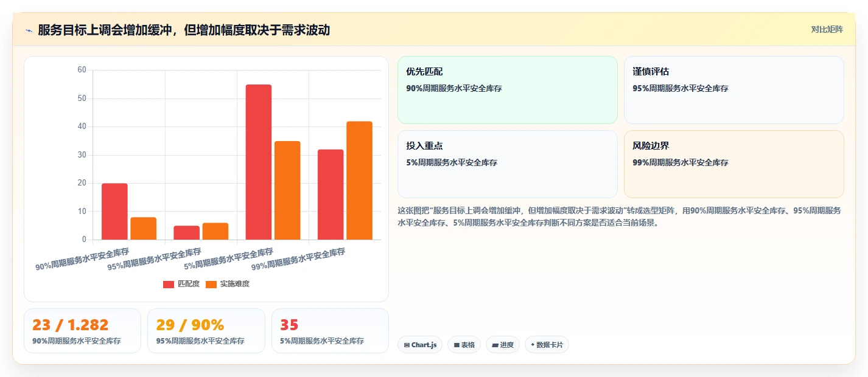Image resolution: width=868 pixels, height=377 pixels.
Task: Open the stat card showing 35
Action: coord(330,331)
